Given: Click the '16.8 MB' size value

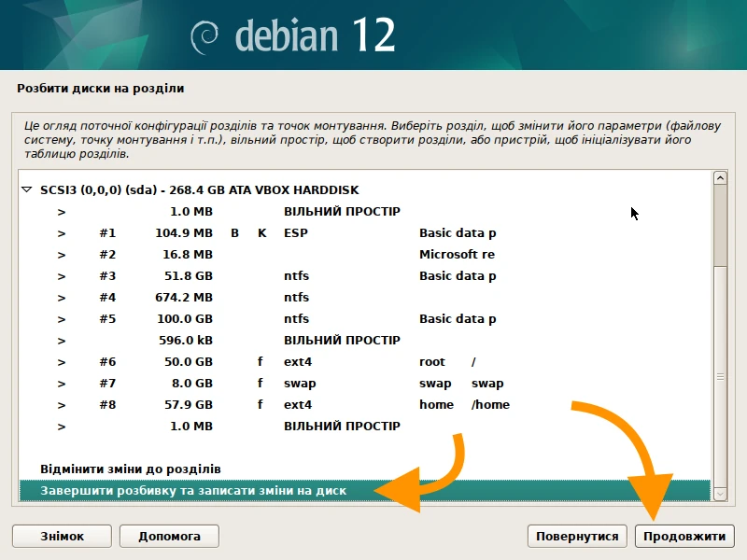Looking at the screenshot, I should coord(188,254).
